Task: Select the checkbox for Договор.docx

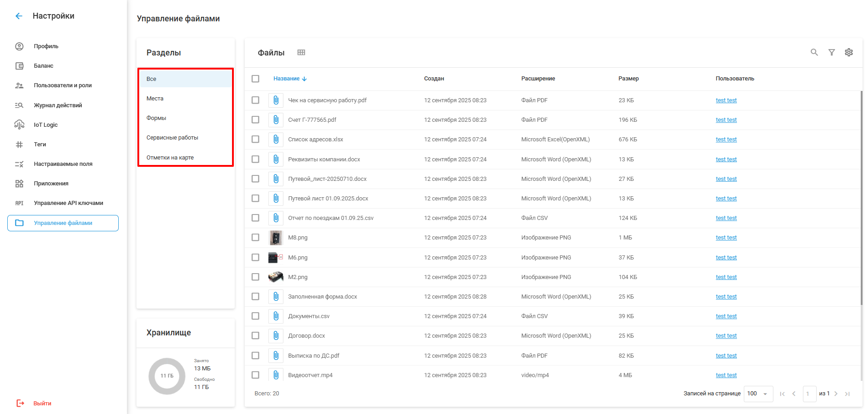Action: (x=256, y=336)
